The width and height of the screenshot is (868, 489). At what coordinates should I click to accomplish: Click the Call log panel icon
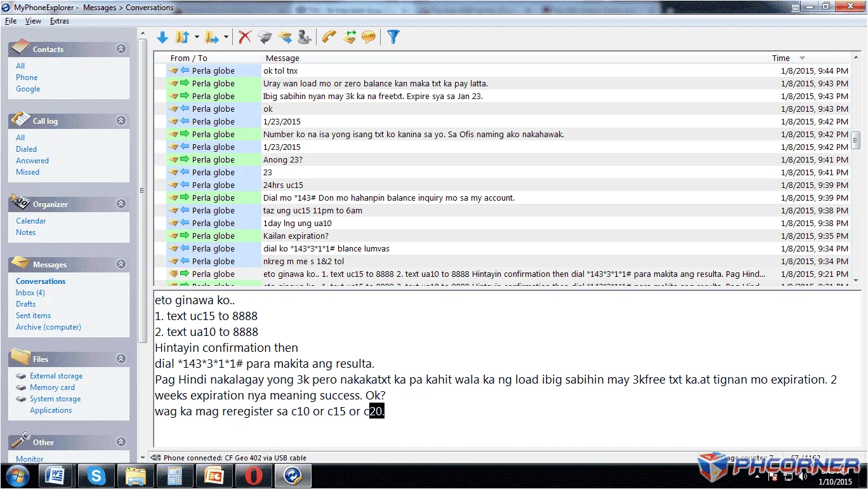[20, 119]
